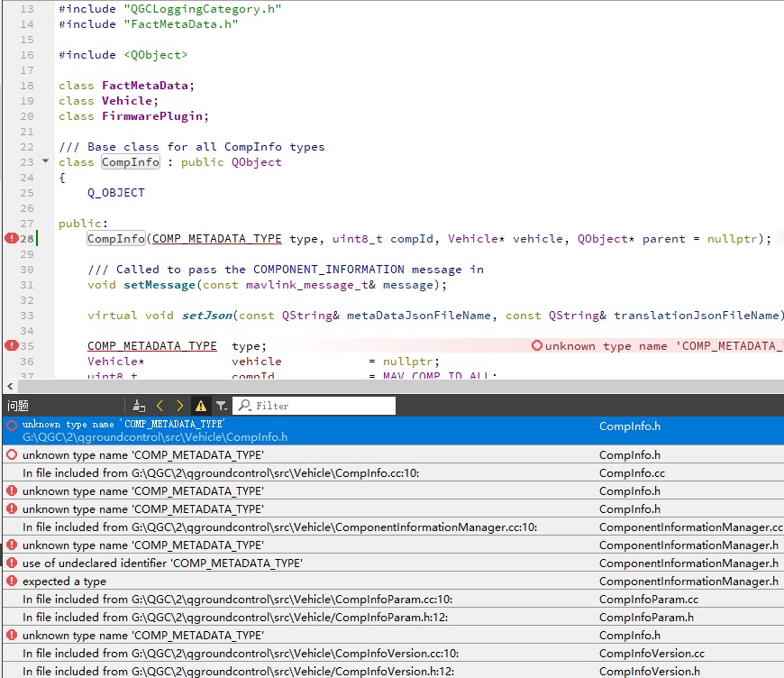The image size is (784, 678).
Task: Click line number 16 in the gutter
Action: click(27, 54)
